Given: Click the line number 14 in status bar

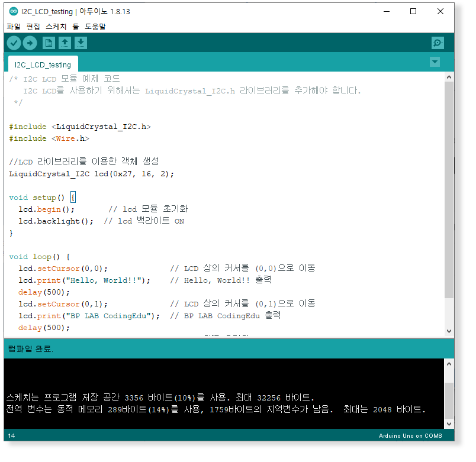Looking at the screenshot, I should pos(11,435).
